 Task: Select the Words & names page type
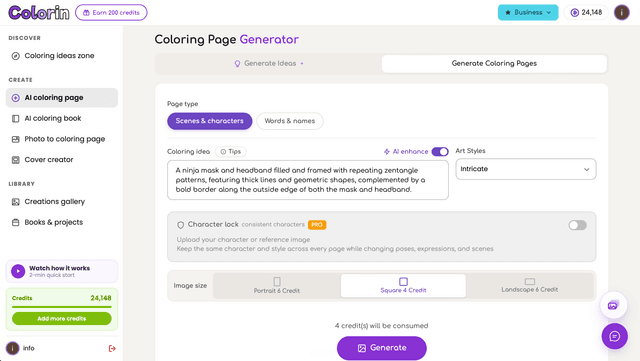point(290,121)
